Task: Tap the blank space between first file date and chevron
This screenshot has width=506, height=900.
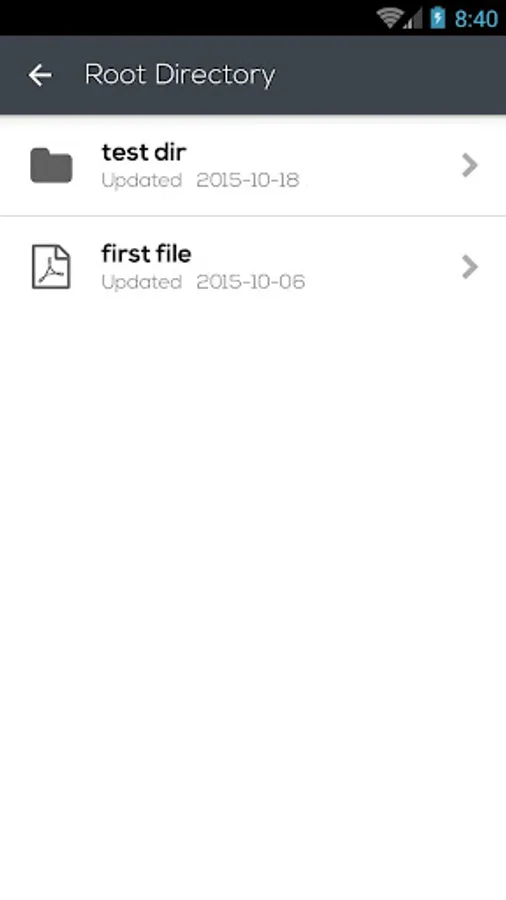Action: point(383,282)
